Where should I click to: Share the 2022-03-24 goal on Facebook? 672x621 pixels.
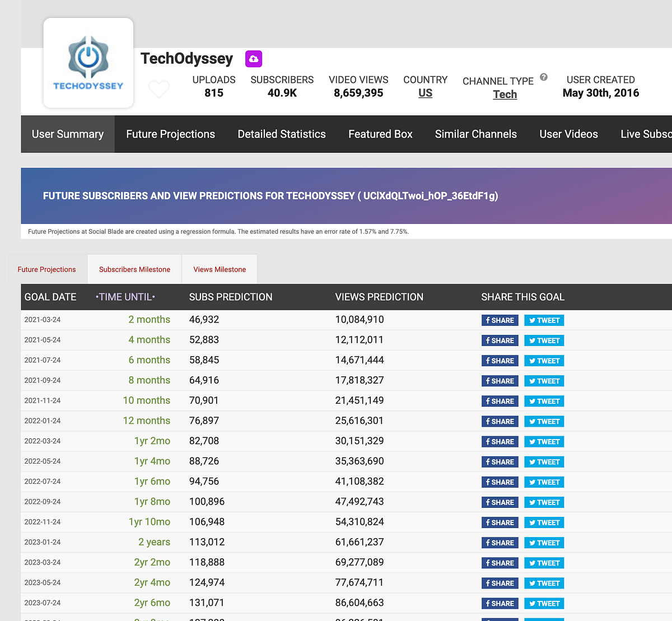[500, 441]
